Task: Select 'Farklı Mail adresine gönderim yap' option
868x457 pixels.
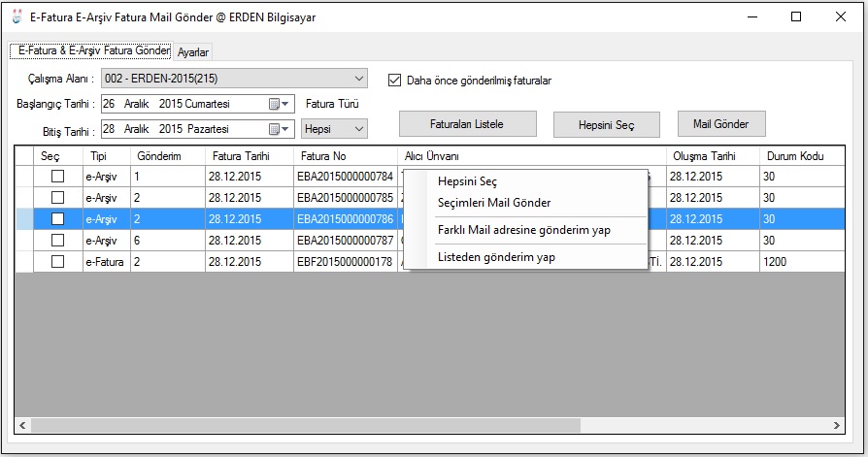Action: coord(524,230)
